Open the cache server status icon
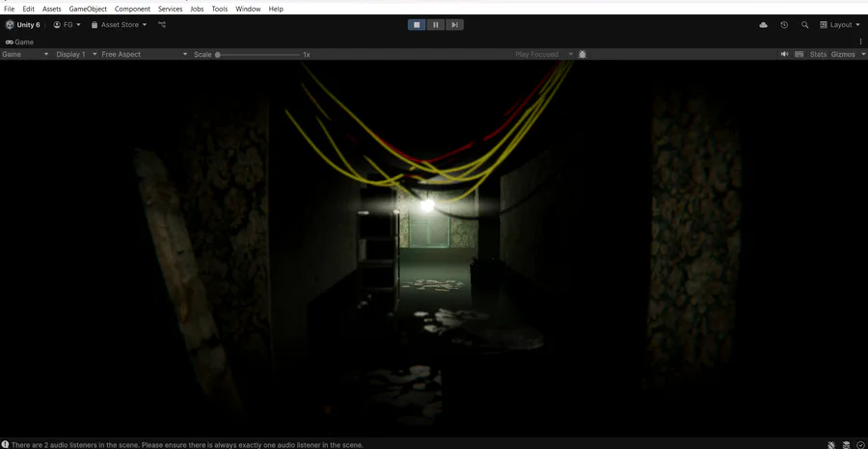The width and height of the screenshot is (868, 449). [x=847, y=444]
